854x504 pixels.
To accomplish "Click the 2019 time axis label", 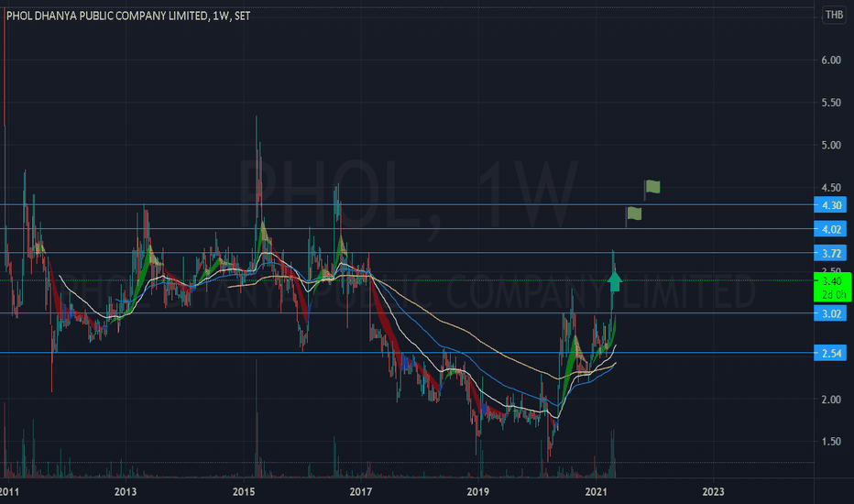I will click(478, 491).
